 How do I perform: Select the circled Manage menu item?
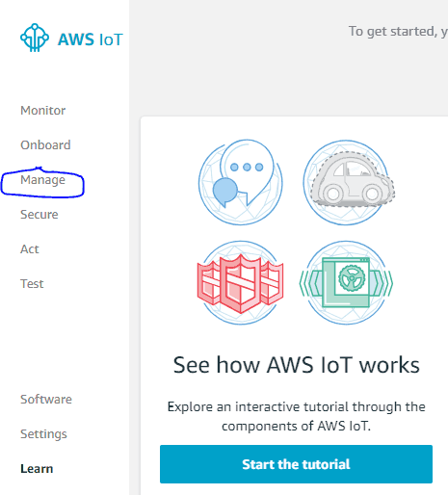coord(42,180)
